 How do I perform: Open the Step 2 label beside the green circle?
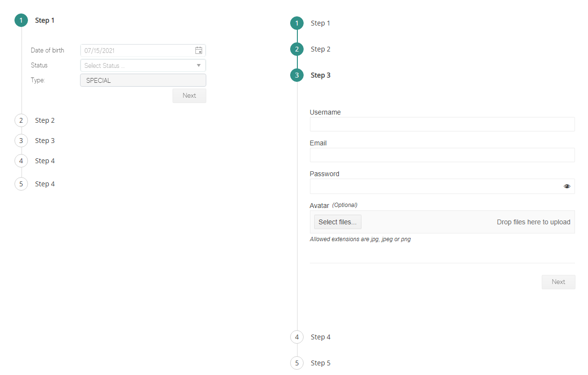coord(321,49)
